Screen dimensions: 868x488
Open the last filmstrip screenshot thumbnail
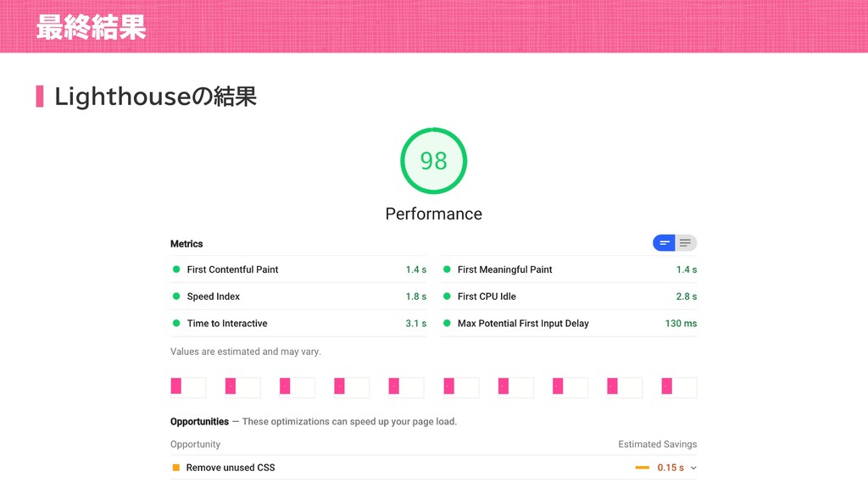(679, 387)
